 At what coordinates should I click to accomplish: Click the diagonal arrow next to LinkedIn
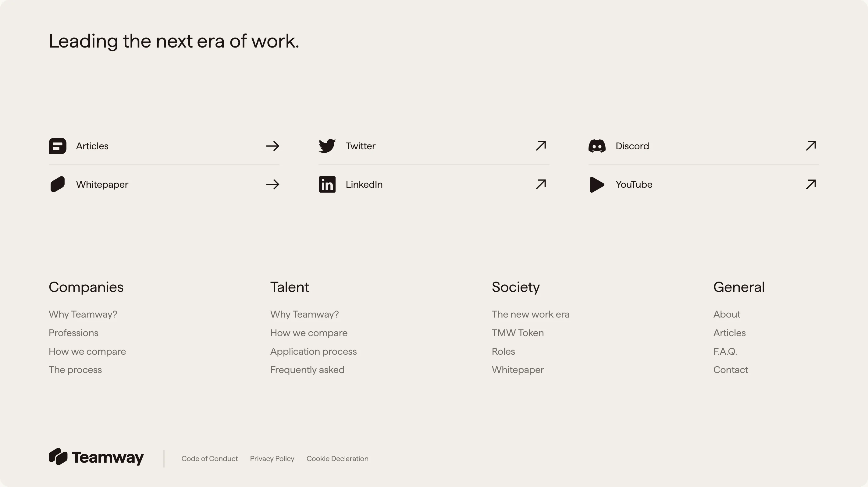[541, 184]
